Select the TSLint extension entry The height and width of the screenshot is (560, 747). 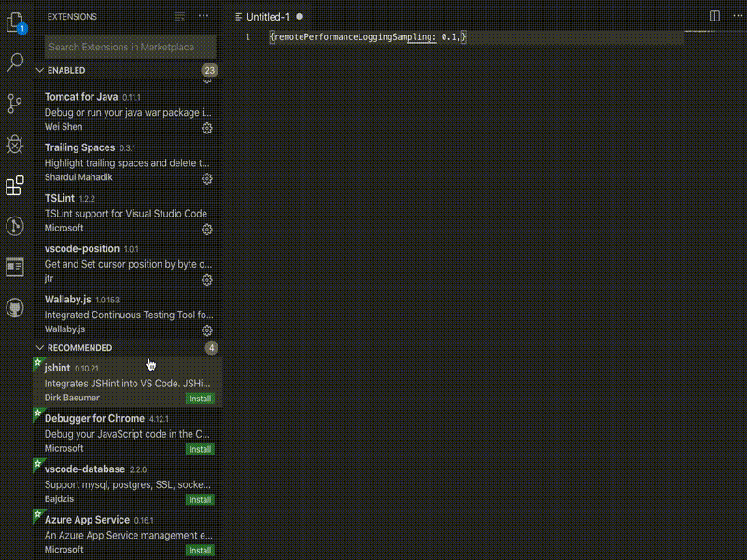click(x=128, y=213)
